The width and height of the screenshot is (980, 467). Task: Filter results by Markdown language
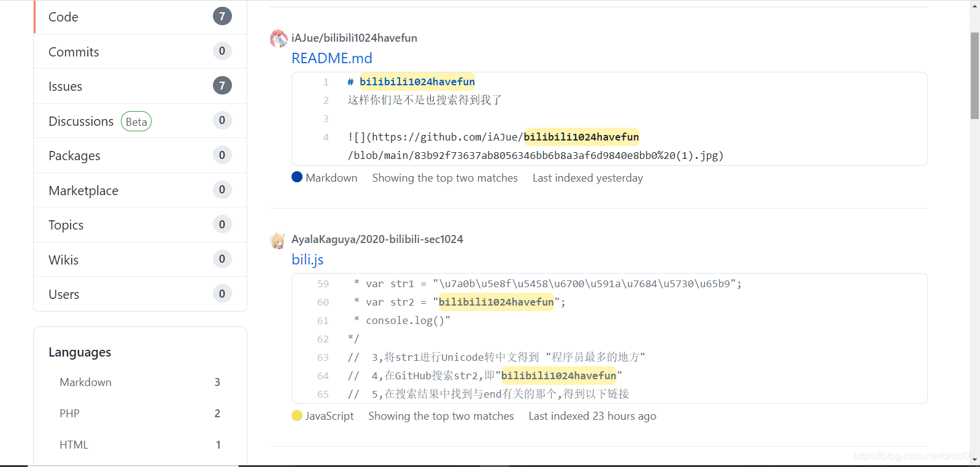(140, 382)
